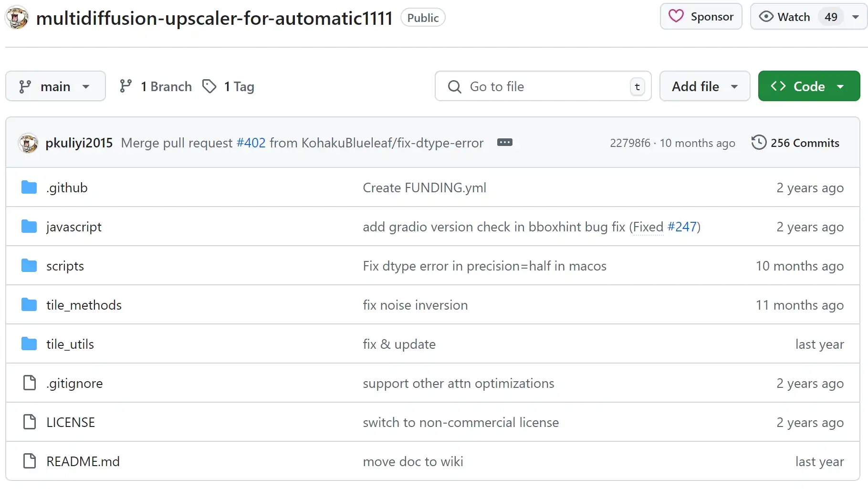
Task: Expand commit message with the ellipsis icon
Action: 504,142
